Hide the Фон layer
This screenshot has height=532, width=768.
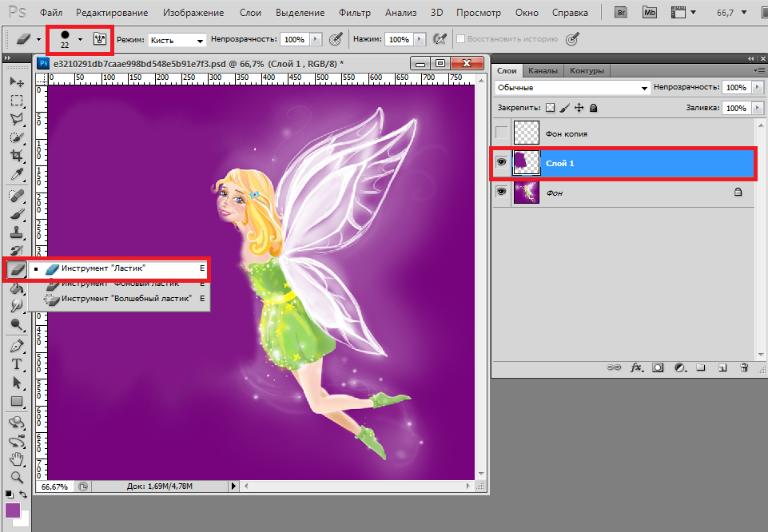tap(502, 192)
